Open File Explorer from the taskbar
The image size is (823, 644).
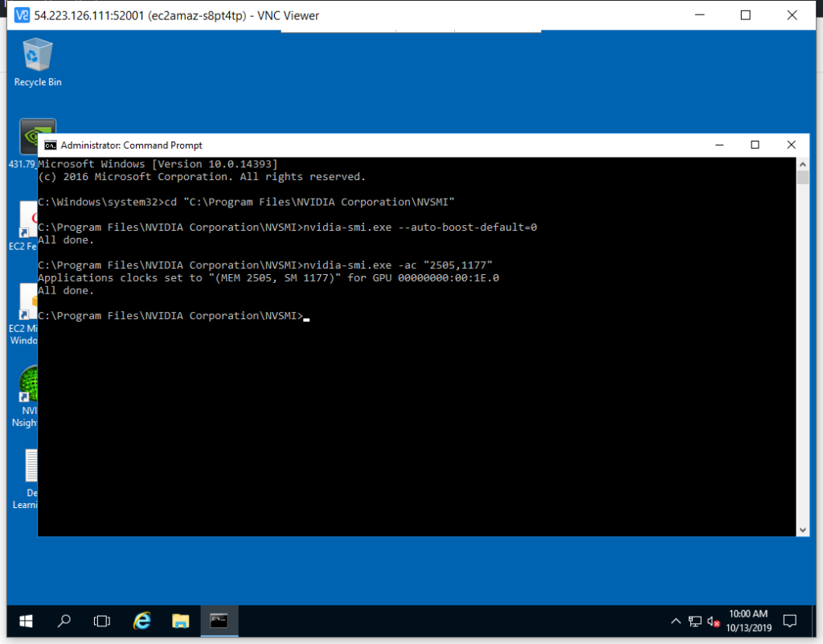point(180,621)
